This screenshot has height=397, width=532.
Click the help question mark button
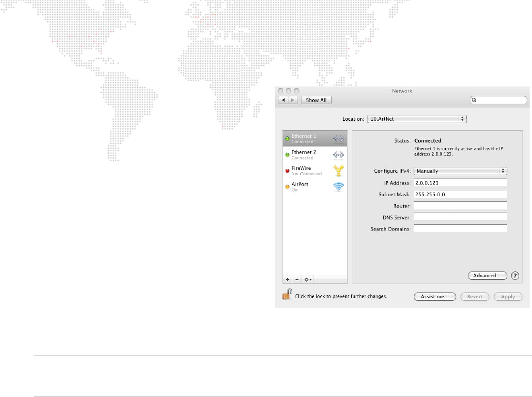tap(515, 276)
